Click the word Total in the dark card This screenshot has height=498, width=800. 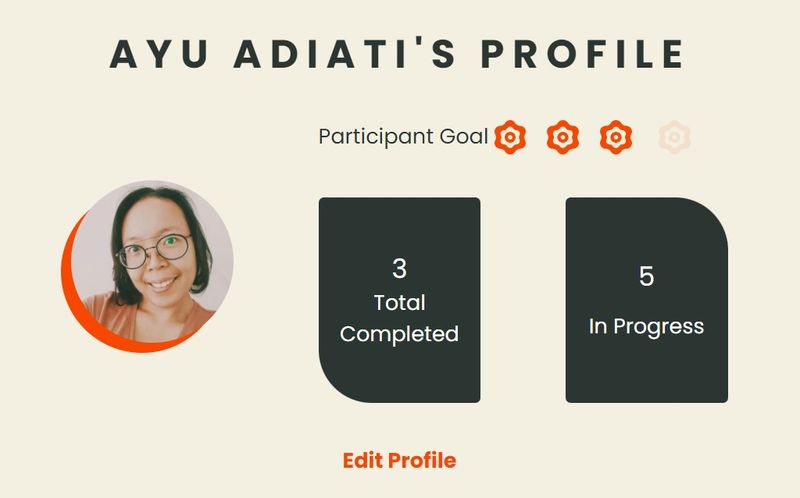399,302
